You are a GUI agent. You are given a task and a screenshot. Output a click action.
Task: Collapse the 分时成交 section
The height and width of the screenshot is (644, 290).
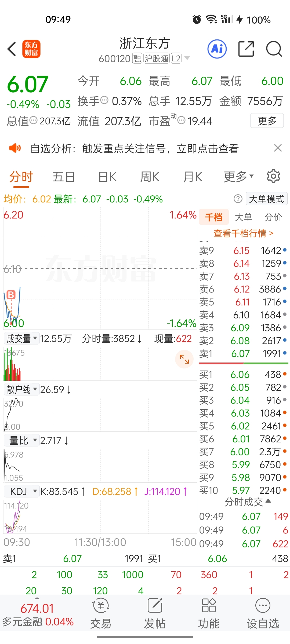pos(248,502)
